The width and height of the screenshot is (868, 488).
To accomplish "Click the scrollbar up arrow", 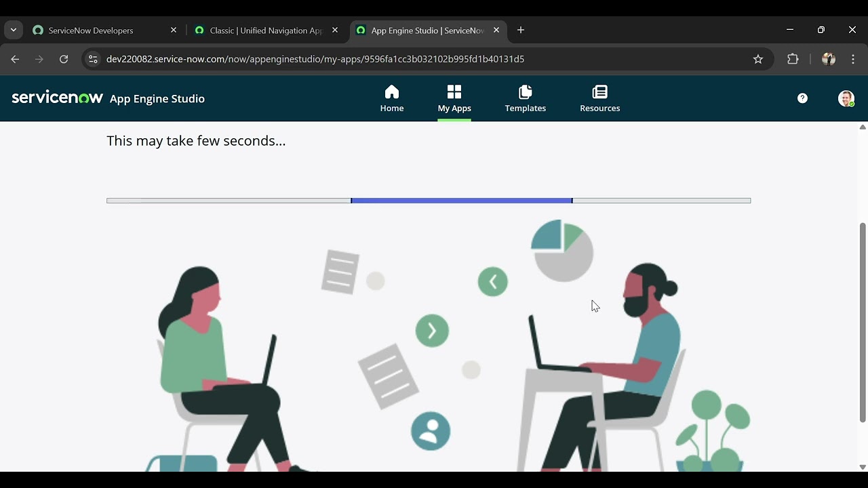I will pos(863,127).
